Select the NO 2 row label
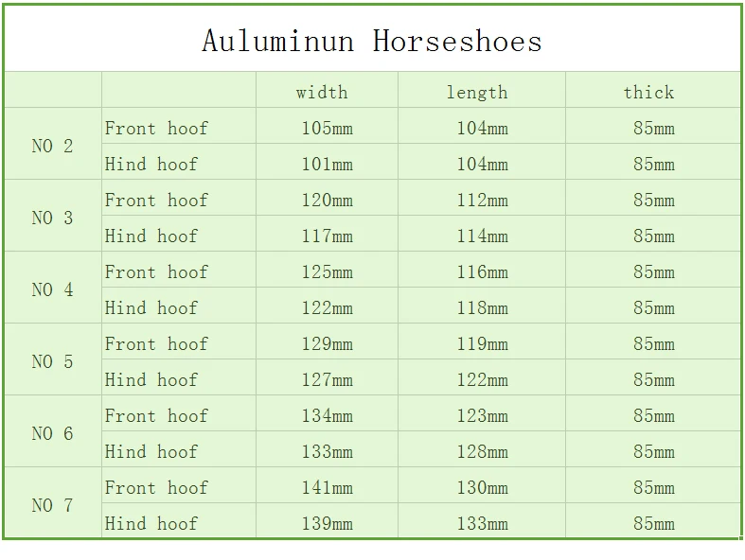Viewport: 745px width, 560px height. point(53,144)
